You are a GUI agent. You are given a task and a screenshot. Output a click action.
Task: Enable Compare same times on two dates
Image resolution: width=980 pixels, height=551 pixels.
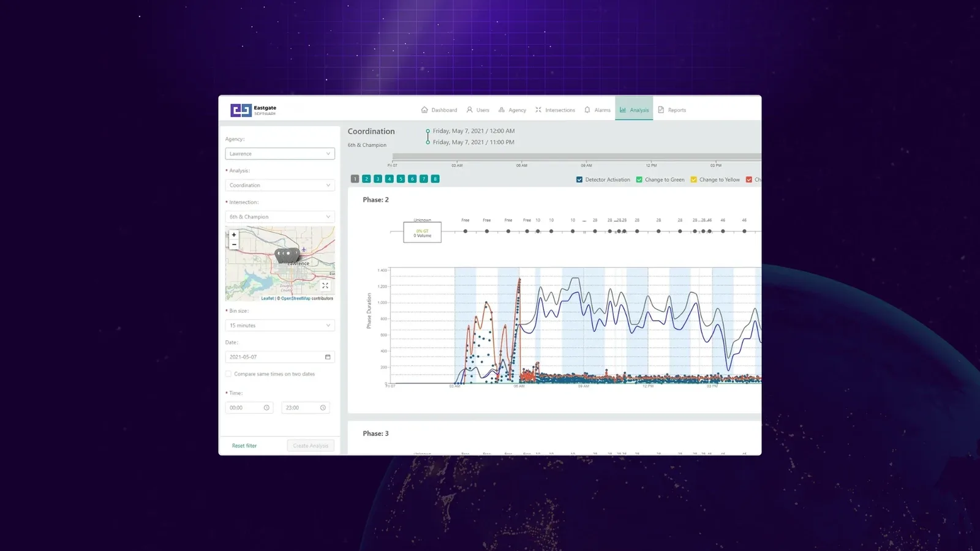click(x=228, y=374)
